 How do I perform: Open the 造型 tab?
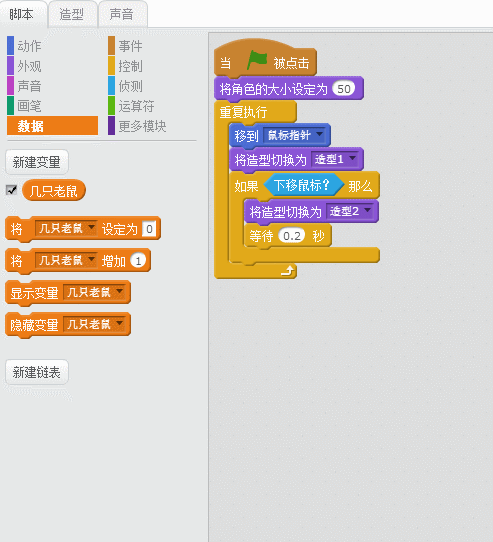(72, 14)
